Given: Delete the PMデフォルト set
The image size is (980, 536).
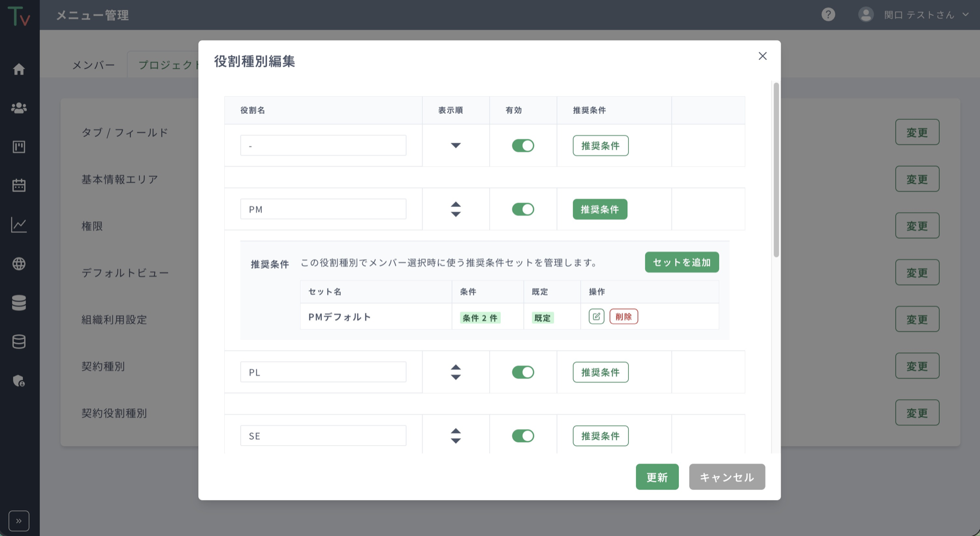Looking at the screenshot, I should (x=623, y=317).
